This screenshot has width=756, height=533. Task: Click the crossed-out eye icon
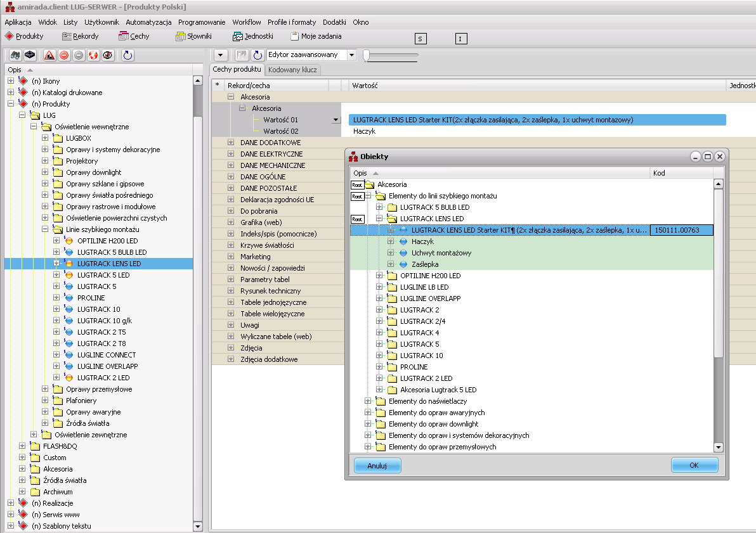[x=108, y=55]
